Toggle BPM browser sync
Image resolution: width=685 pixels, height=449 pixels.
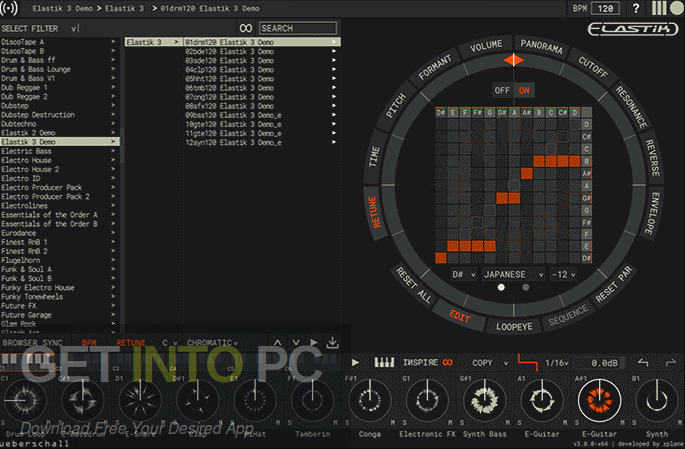coord(89,343)
